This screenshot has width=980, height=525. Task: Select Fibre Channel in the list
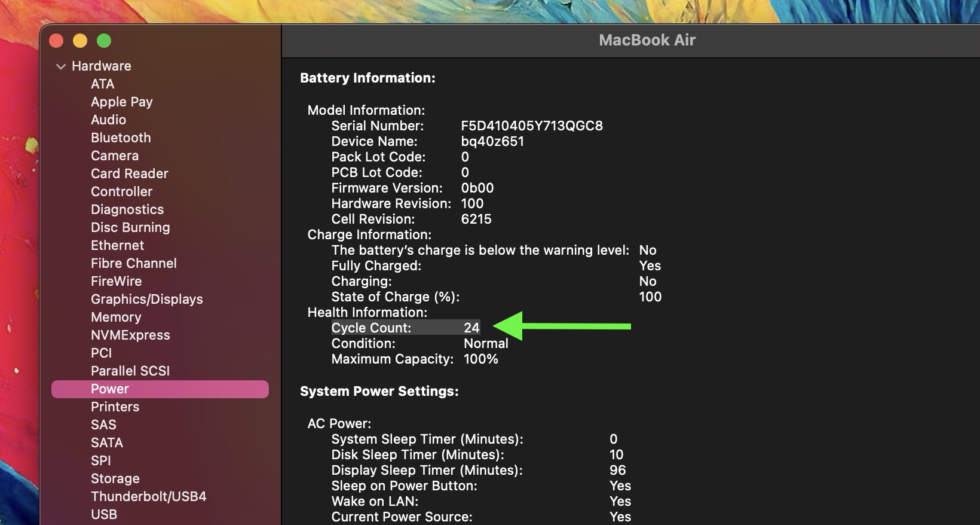[134, 263]
